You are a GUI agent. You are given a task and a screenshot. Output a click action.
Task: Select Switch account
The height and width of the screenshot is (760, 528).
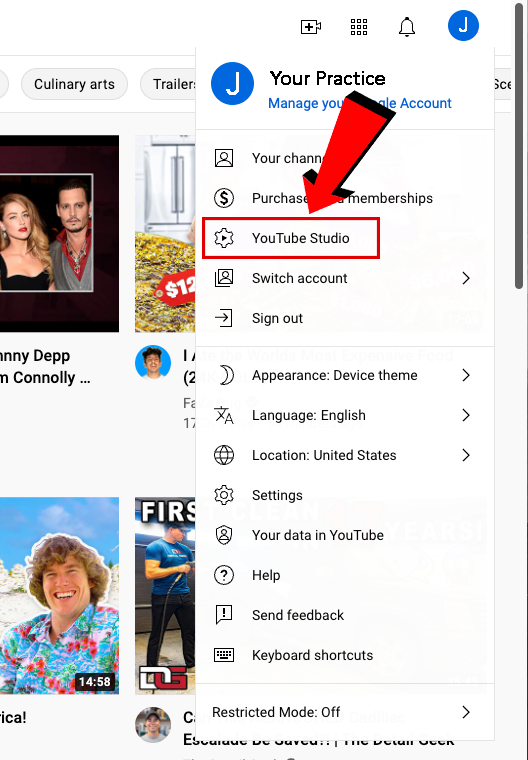click(x=345, y=278)
